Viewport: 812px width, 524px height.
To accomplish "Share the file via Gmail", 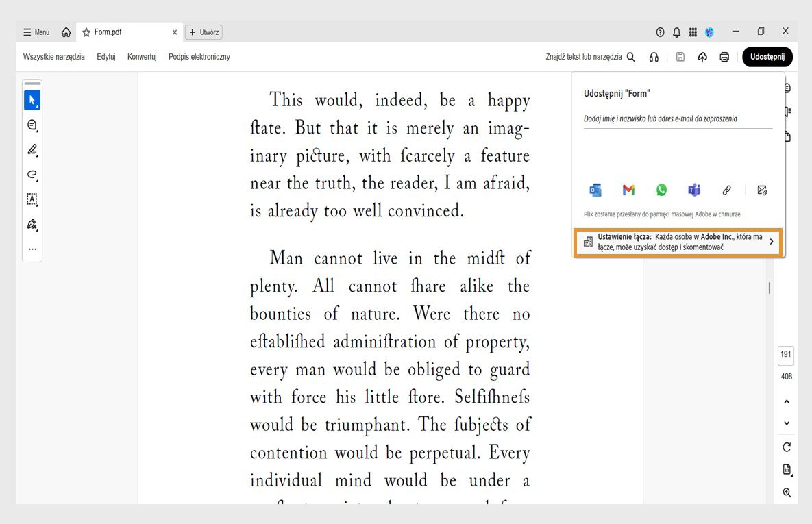I will pos(628,190).
